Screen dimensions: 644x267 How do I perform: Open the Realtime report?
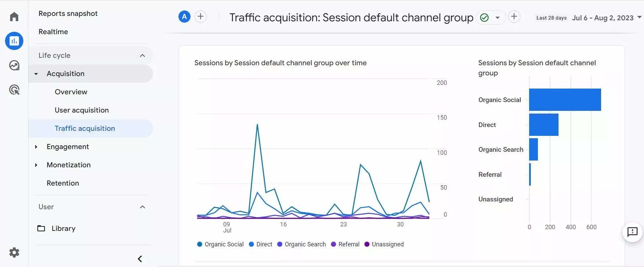(x=53, y=32)
